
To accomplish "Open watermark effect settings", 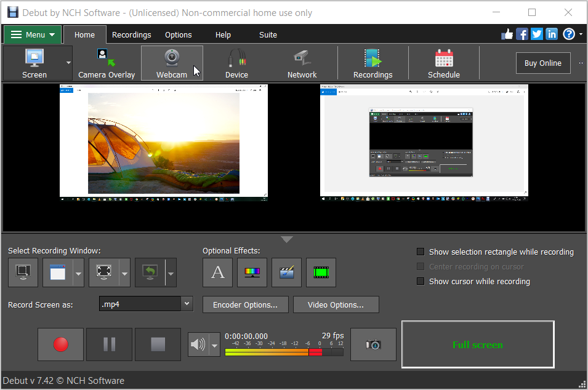I will 286,273.
